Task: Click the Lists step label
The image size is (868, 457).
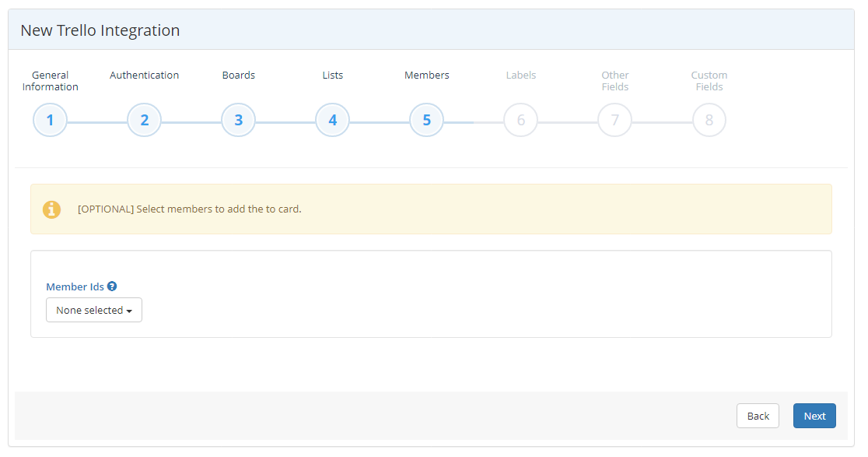Action: [332, 75]
